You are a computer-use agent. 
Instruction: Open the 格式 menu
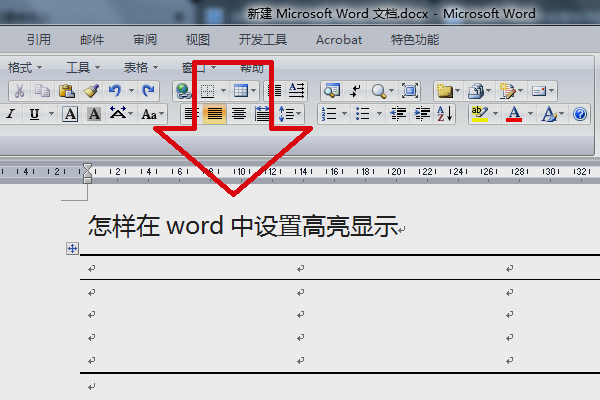tap(25, 68)
